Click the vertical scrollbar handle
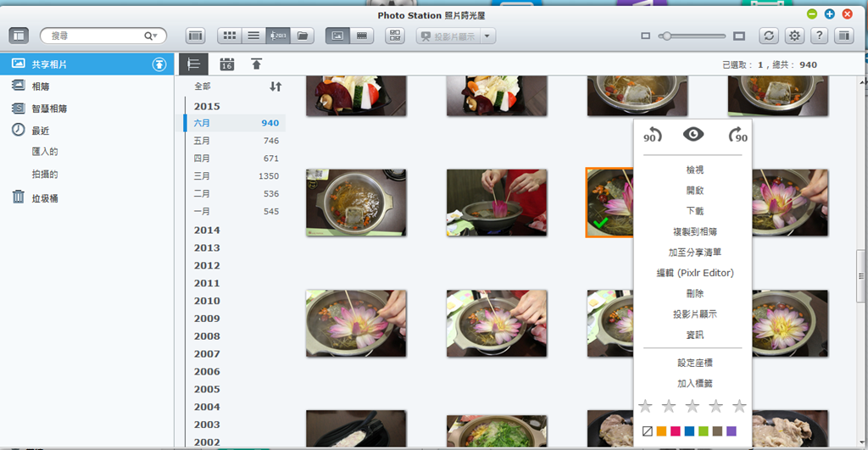 pos(861,275)
